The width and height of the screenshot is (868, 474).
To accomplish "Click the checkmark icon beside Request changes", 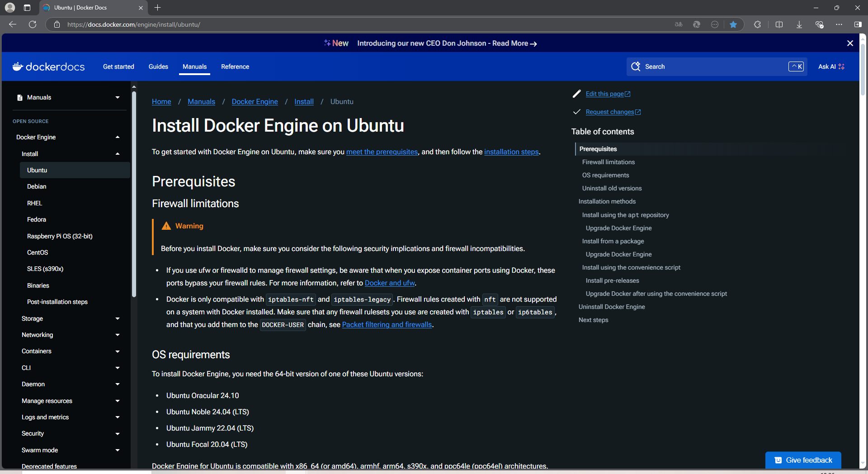I will click(577, 112).
